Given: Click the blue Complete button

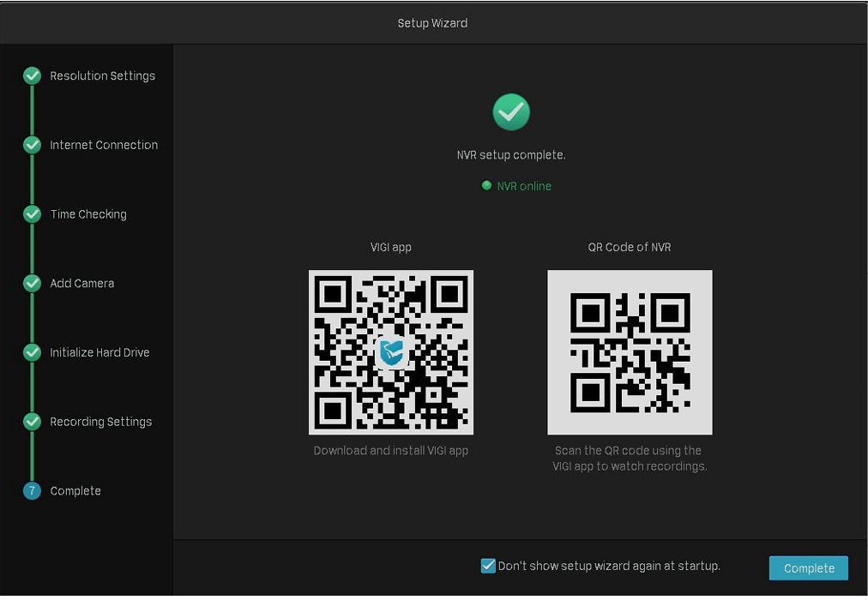Looking at the screenshot, I should [x=808, y=568].
